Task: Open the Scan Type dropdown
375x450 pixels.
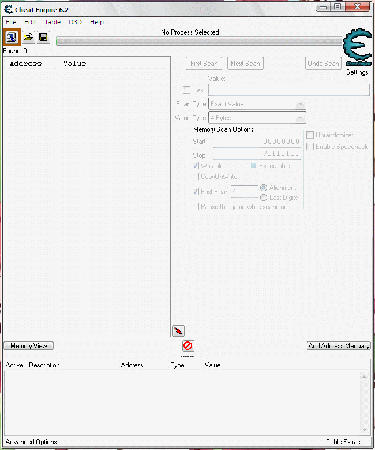Action: pos(257,104)
